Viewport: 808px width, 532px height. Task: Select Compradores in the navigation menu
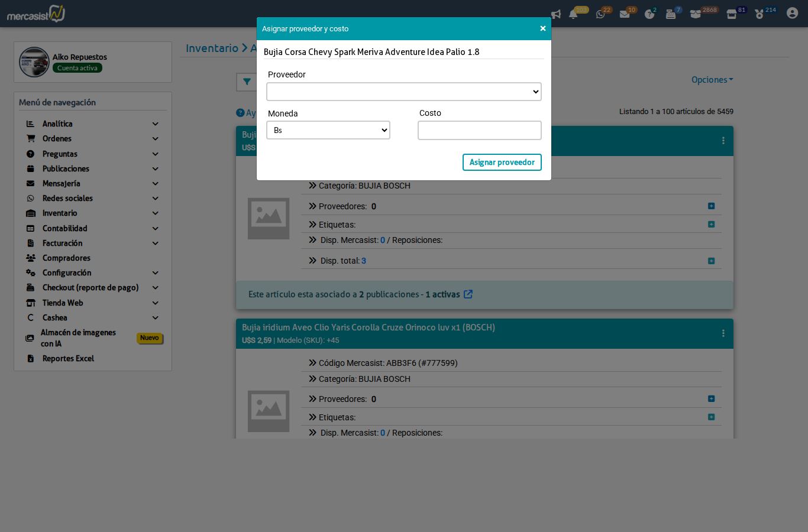tap(66, 258)
